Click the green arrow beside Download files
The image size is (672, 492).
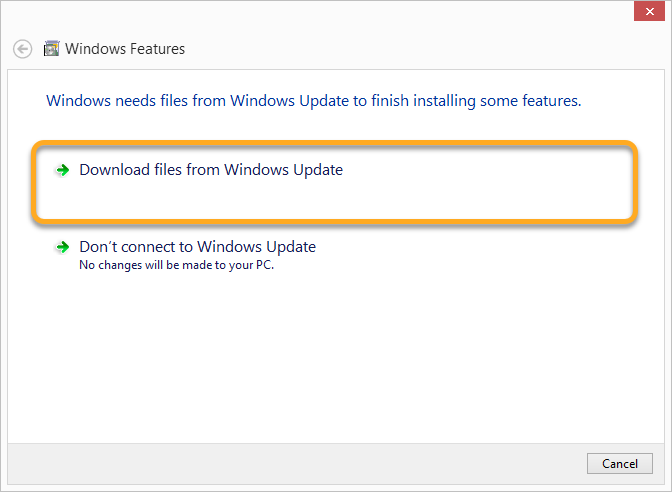(63, 171)
